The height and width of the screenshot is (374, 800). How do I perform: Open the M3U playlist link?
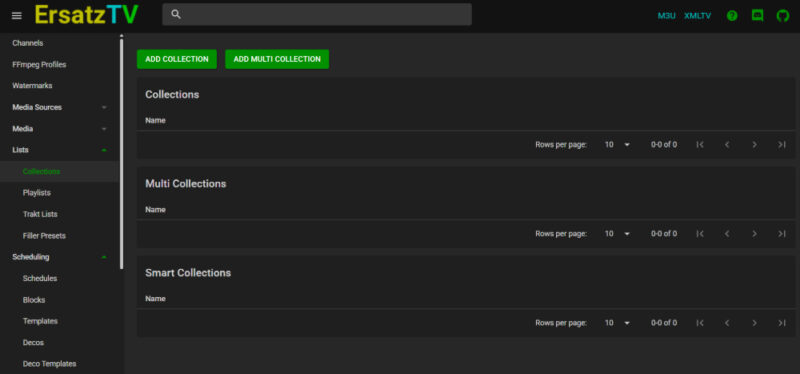tap(666, 16)
